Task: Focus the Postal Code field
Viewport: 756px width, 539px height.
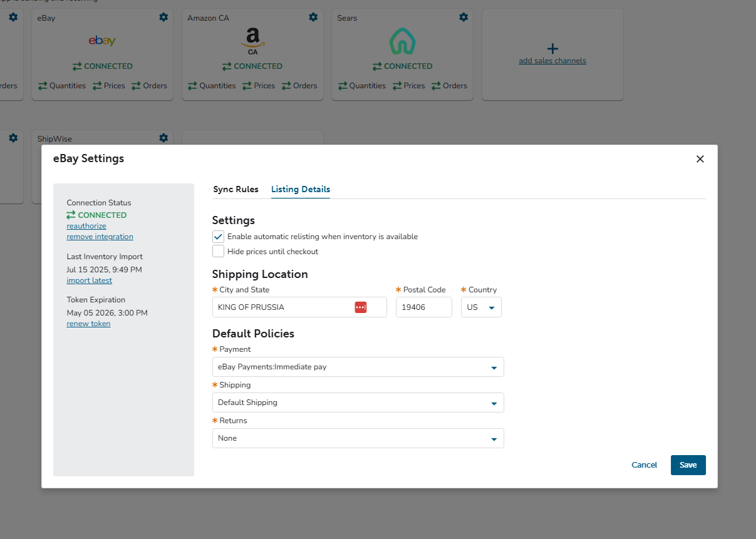Action: pyautogui.click(x=424, y=307)
